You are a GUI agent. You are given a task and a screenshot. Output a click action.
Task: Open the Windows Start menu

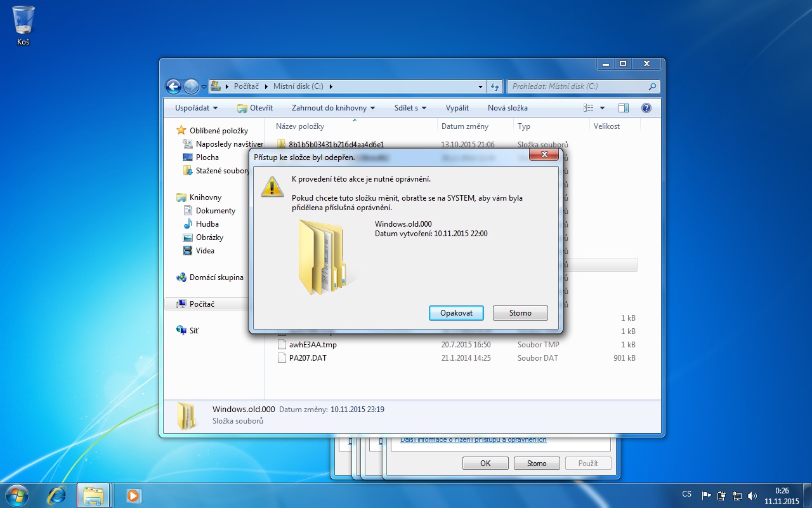(x=16, y=495)
